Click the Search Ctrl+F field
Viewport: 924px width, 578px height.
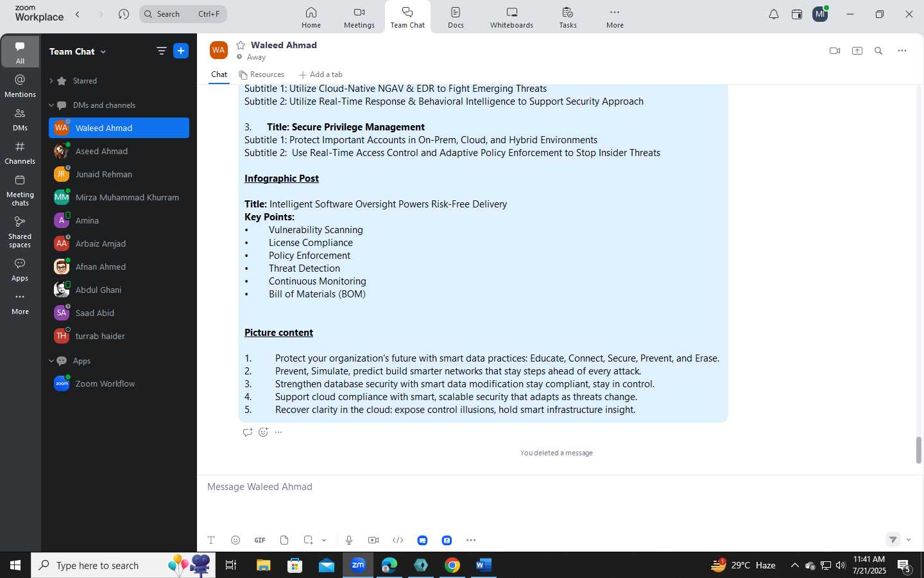[x=183, y=14]
